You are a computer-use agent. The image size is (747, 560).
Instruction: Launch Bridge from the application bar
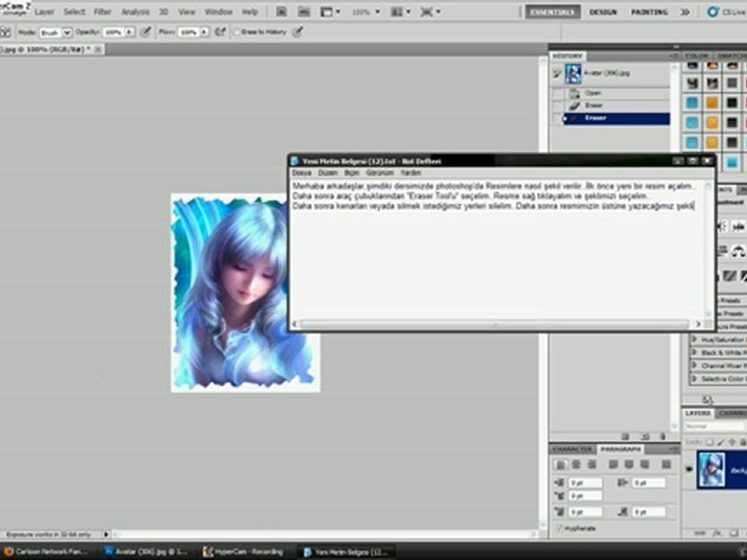(282, 12)
